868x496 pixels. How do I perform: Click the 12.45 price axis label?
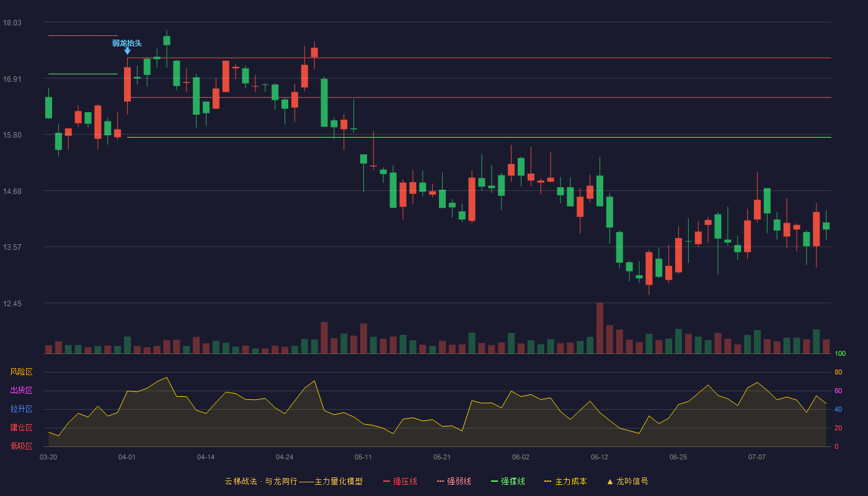click(x=12, y=303)
